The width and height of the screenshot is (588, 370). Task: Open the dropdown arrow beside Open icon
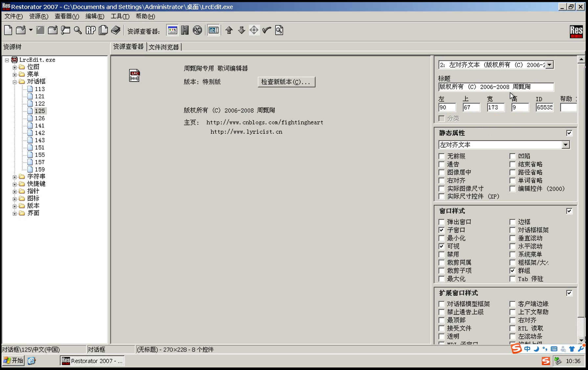pos(31,30)
